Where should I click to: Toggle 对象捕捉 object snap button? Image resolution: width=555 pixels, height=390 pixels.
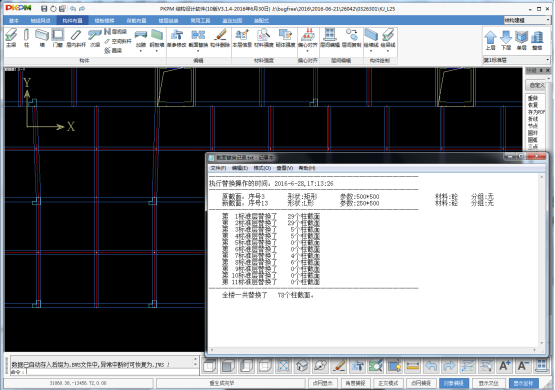[x=454, y=383]
